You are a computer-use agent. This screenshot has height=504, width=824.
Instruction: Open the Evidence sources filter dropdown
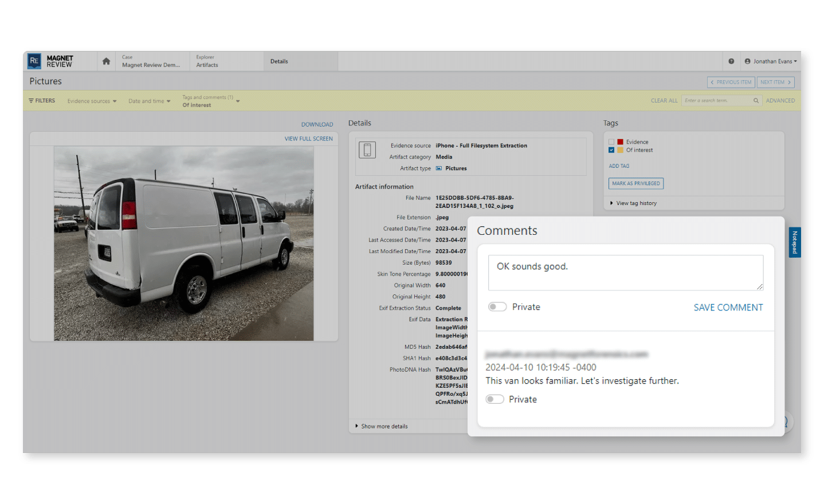pos(92,101)
